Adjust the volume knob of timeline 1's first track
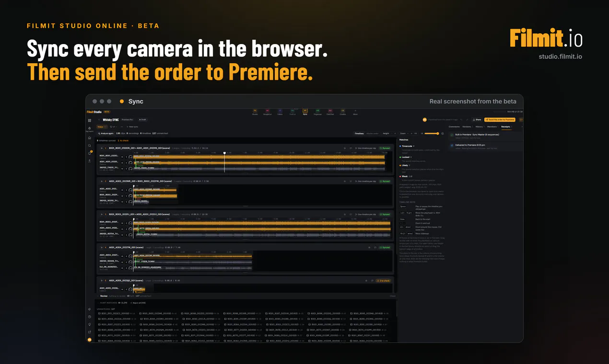Screen dimensions: 609x364 point(130,156)
